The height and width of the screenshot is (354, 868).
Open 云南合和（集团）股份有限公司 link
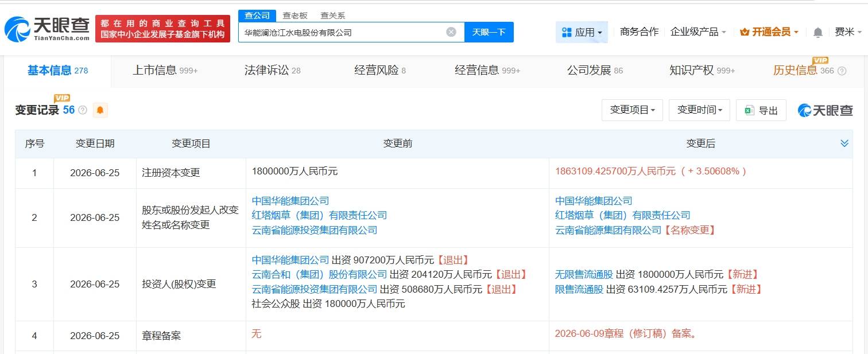coord(319,275)
